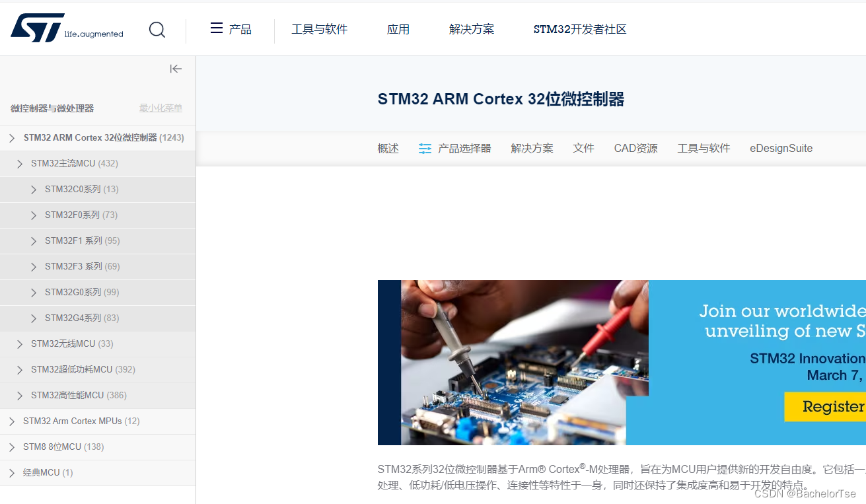The width and height of the screenshot is (866, 504).
Task: Select STM32 ARM Cortex 32位微控制器 (1243) entry
Action: point(104,137)
